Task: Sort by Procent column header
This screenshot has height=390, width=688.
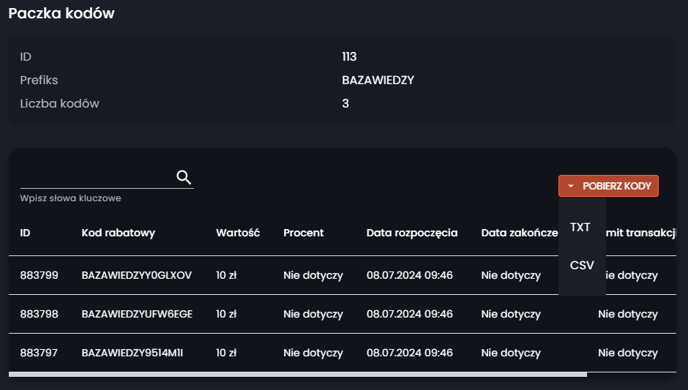Action: (x=304, y=233)
